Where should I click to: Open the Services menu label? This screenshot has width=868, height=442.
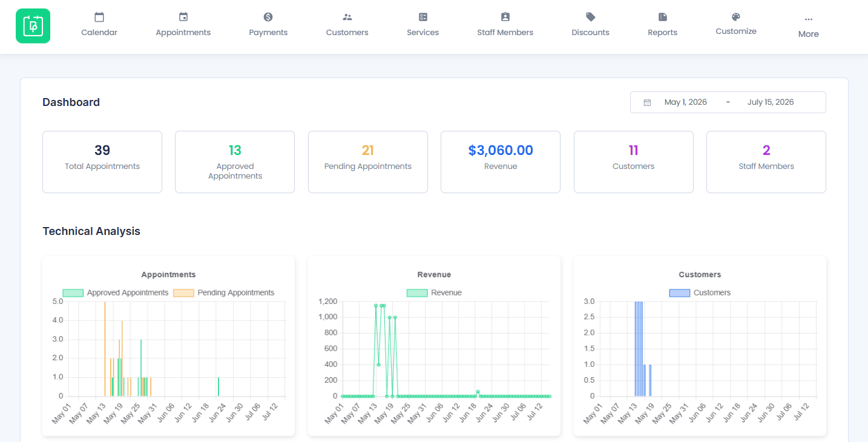(x=423, y=33)
